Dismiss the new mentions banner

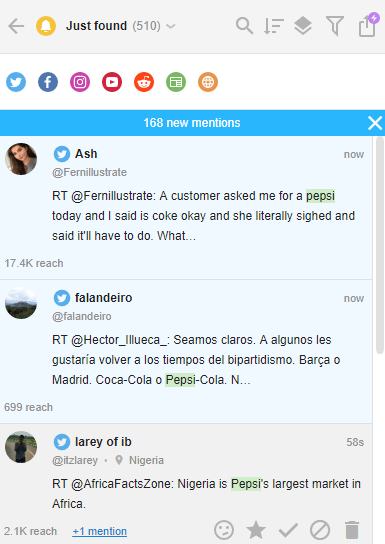point(375,123)
